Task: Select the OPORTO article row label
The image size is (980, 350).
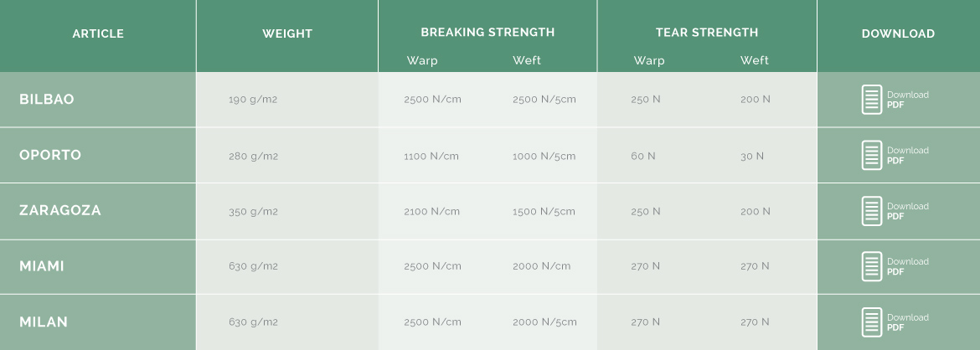Action: tap(50, 155)
